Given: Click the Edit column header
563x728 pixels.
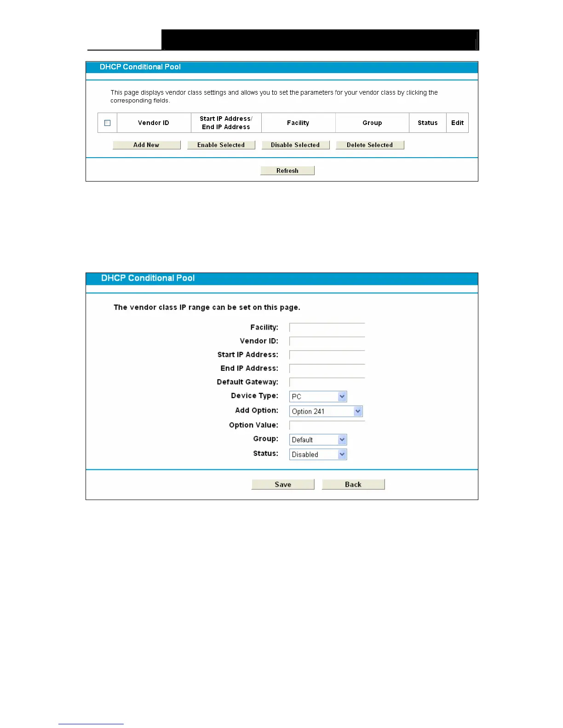Looking at the screenshot, I should coord(457,123).
